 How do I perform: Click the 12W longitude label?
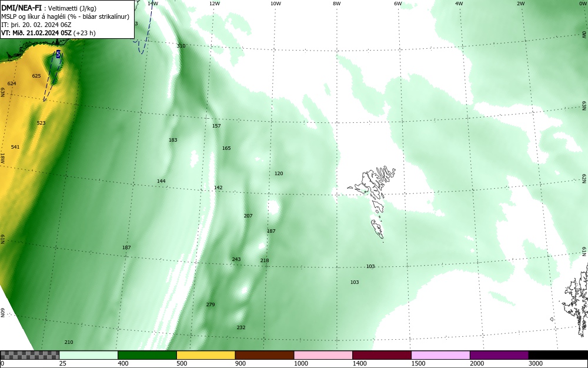[x=214, y=4]
